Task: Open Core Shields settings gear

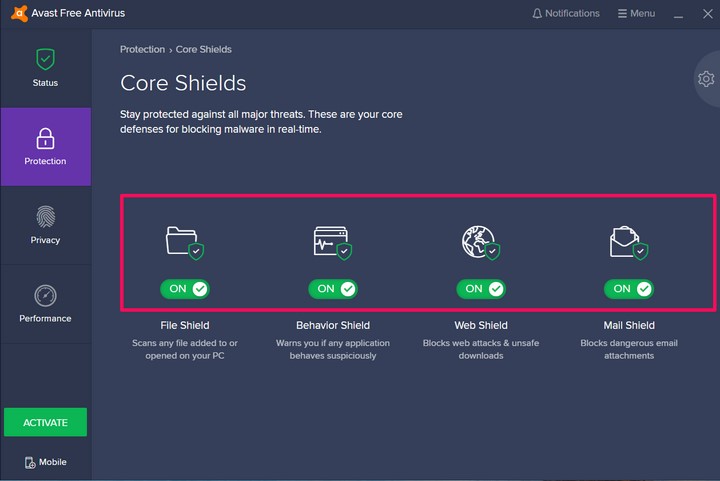Action: (706, 79)
